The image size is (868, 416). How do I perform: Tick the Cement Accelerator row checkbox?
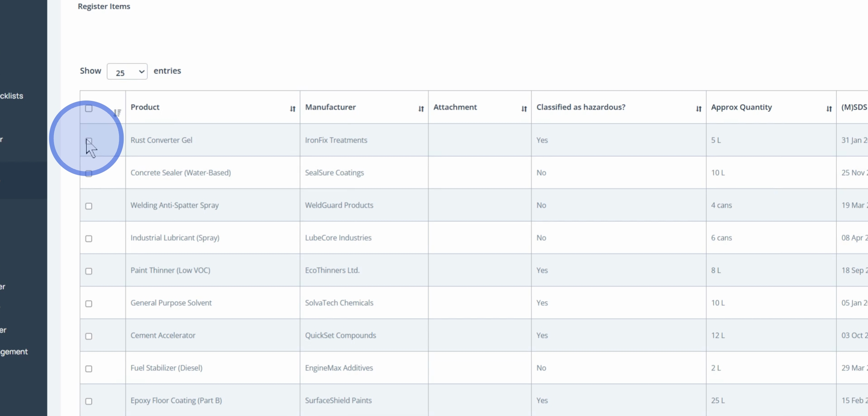click(89, 336)
